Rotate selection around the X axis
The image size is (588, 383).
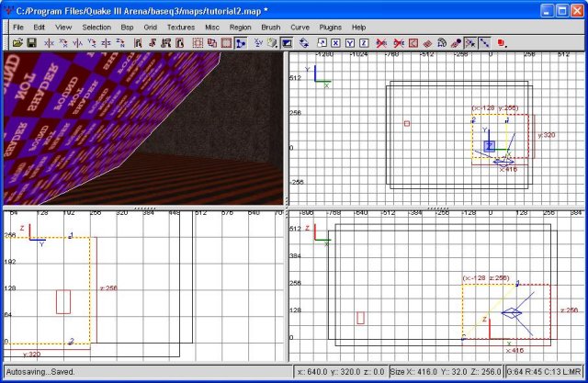pyautogui.click(x=63, y=43)
